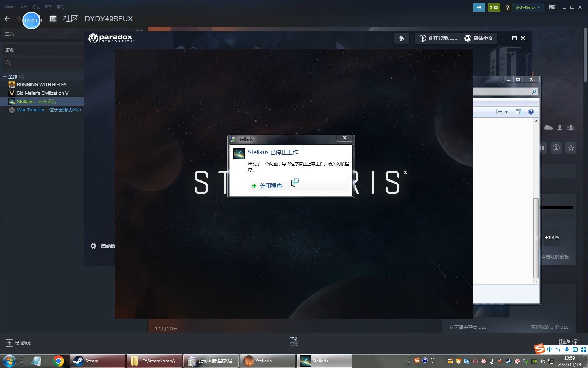Viewport: 588px width, 368px height.
Task: Switch to Steam taskbar button
Action: click(x=98, y=361)
